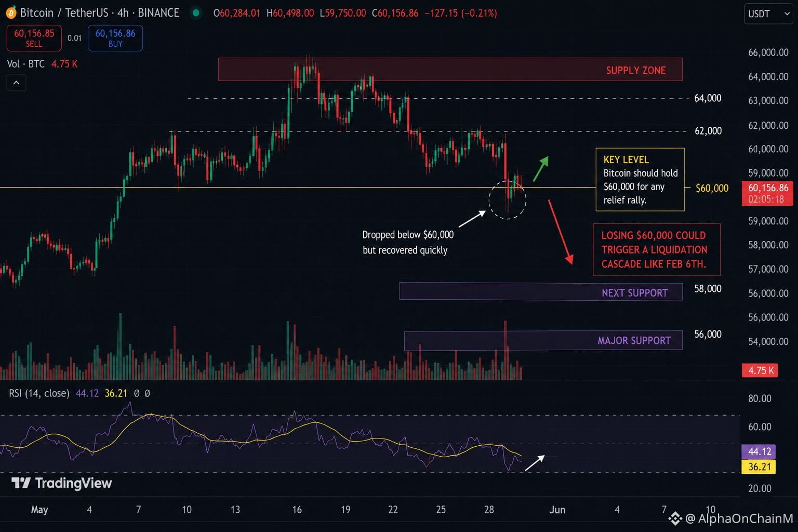Select the RSI (14, close) indicator label

(39, 393)
